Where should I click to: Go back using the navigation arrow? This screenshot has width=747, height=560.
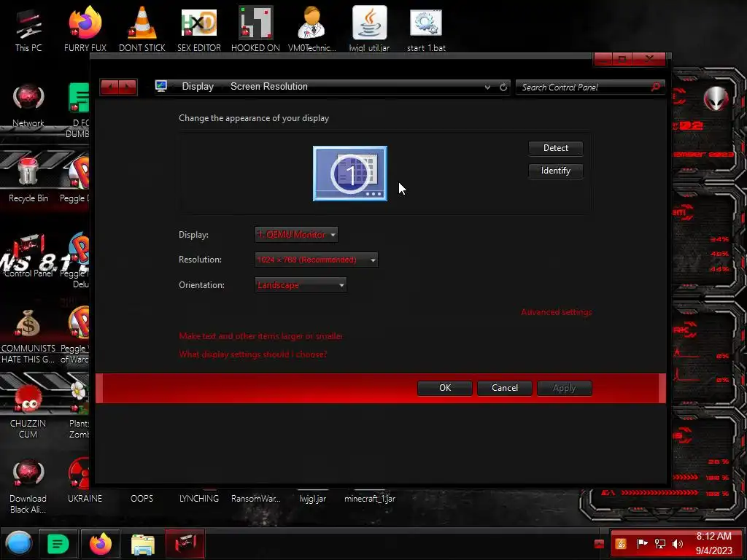(109, 87)
